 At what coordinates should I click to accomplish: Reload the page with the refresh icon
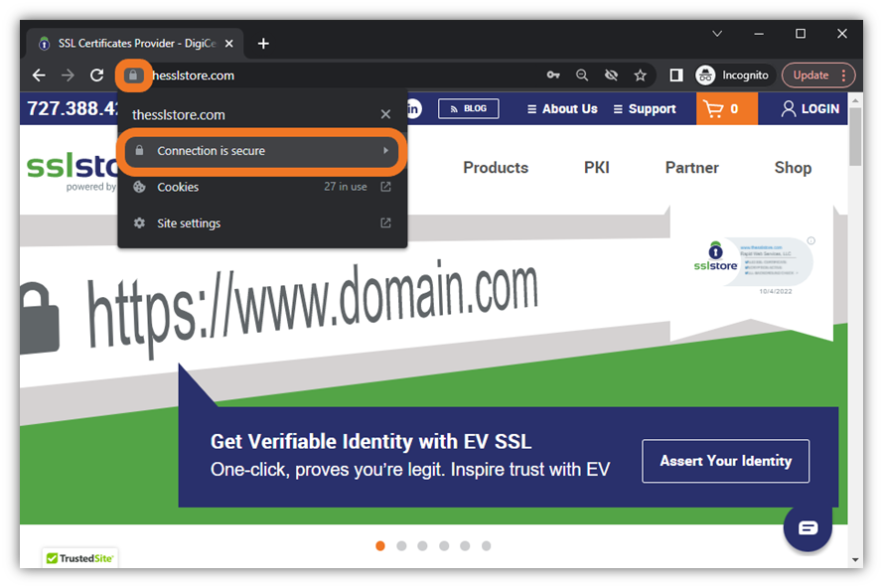click(x=97, y=75)
